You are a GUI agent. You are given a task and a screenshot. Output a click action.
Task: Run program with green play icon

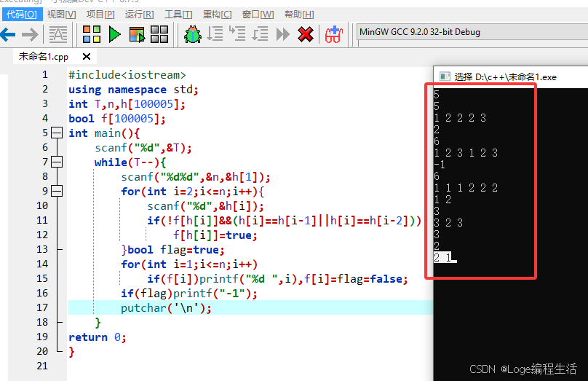pos(114,34)
